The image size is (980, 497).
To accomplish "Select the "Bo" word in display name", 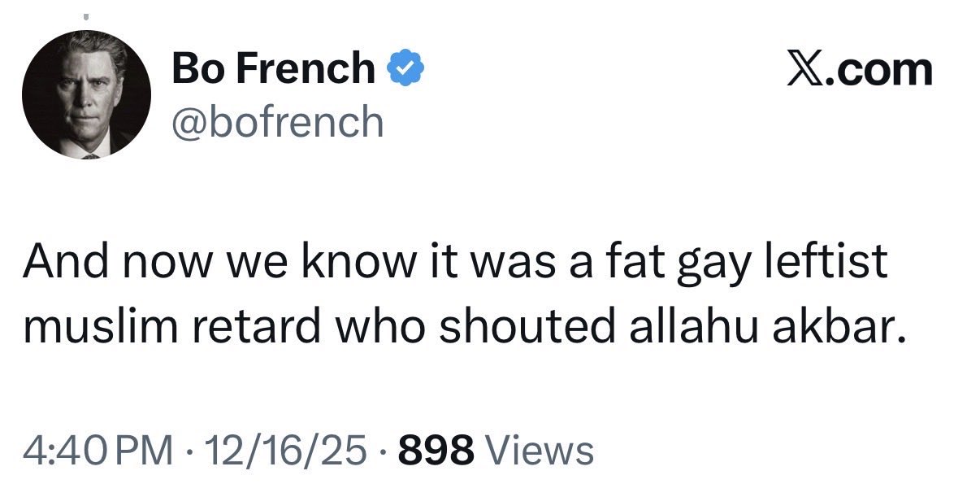I will [x=195, y=68].
